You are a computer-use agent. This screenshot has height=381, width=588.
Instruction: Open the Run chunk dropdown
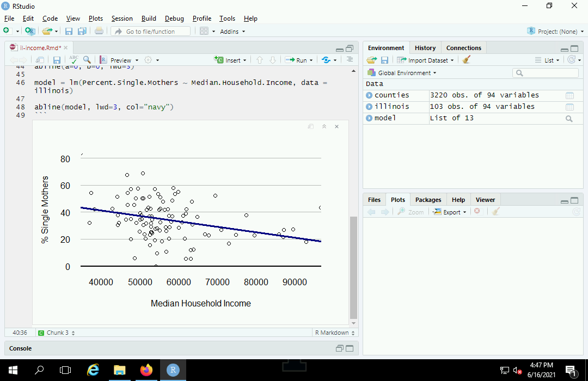point(312,60)
